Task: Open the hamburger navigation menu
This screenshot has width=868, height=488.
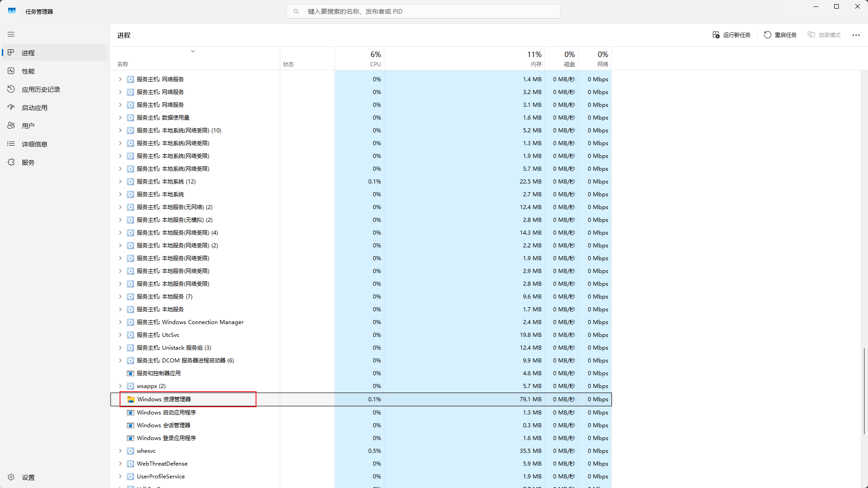Action: (x=11, y=34)
